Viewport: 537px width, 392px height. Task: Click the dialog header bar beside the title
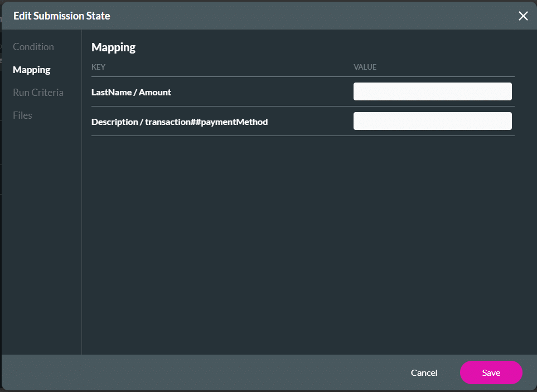[x=307, y=16]
